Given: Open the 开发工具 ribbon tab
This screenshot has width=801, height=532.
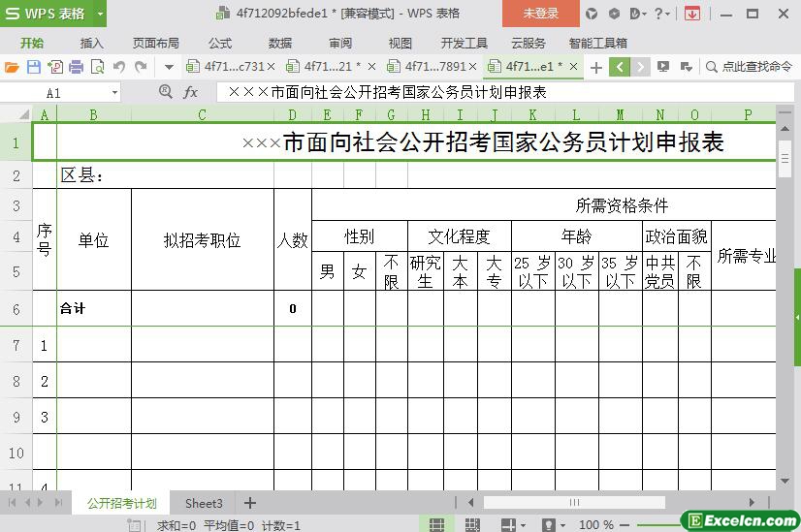Looking at the screenshot, I should (464, 44).
